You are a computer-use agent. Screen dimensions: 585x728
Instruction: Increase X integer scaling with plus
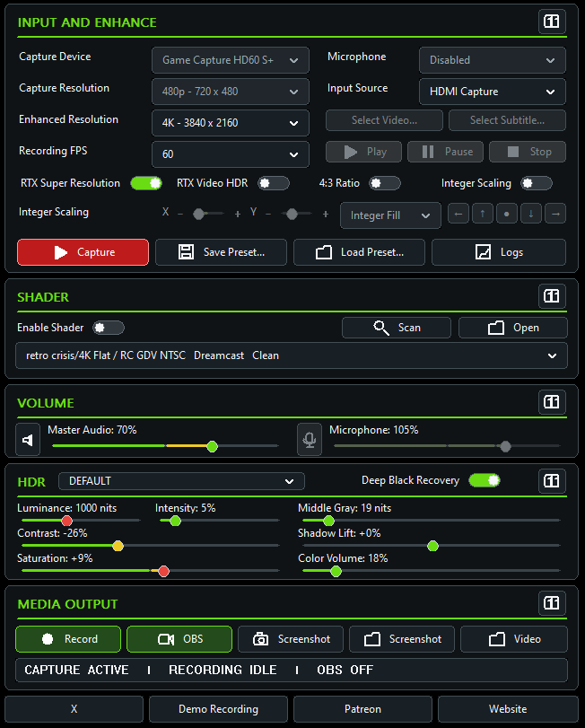pos(238,214)
